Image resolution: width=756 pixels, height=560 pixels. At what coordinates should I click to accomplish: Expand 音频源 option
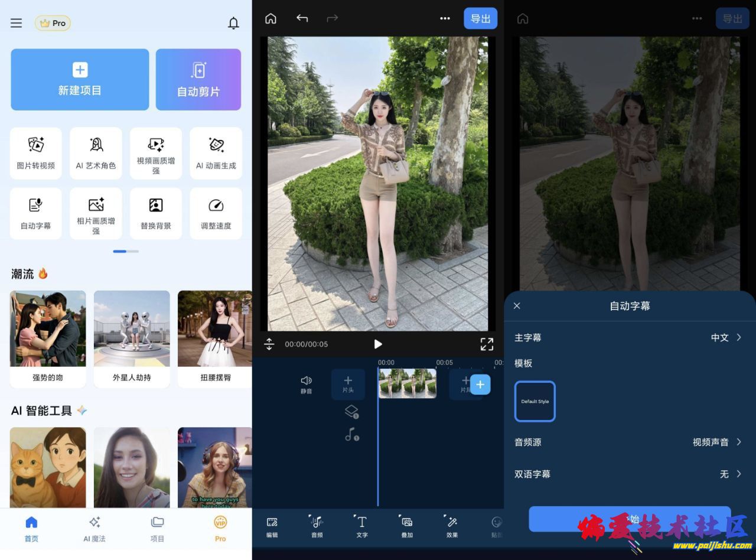point(716,442)
